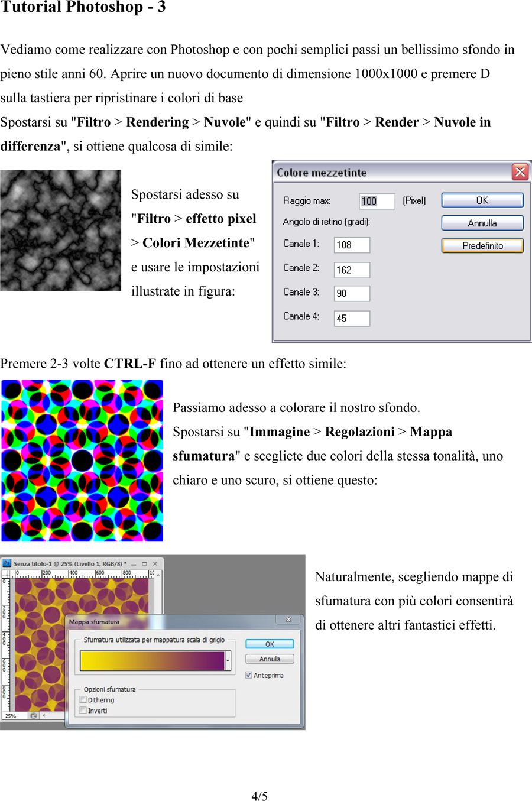Click the "Opzioni sfumatura" group label

pyautogui.click(x=109, y=689)
